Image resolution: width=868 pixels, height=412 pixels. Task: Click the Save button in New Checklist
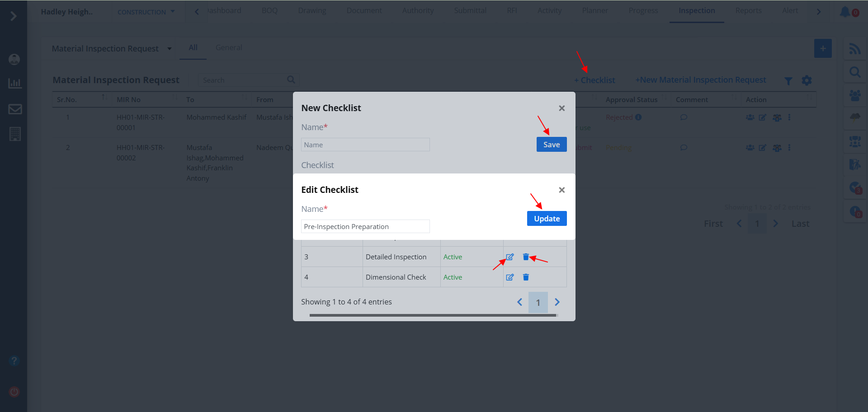coord(551,145)
